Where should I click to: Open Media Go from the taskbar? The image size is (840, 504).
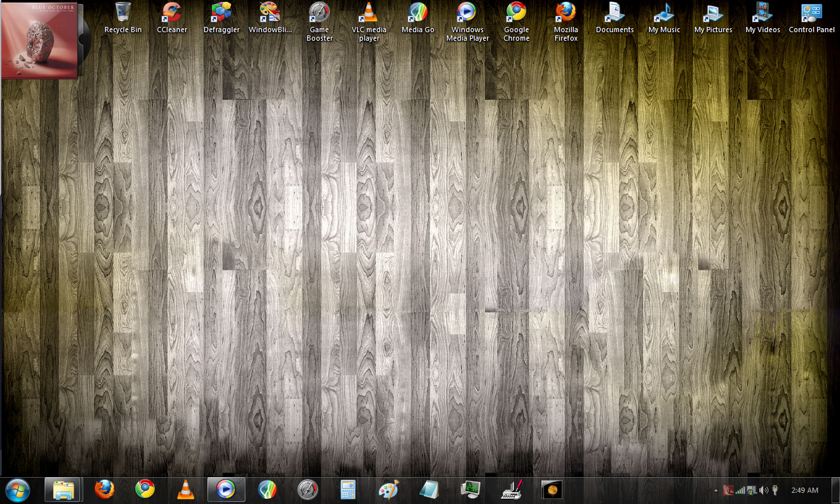267,490
